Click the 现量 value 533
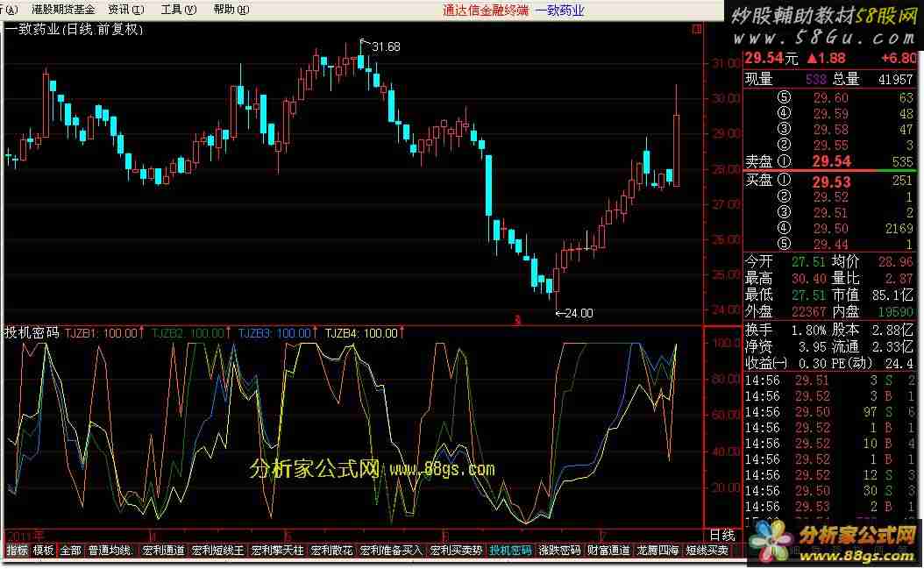 (x=815, y=80)
